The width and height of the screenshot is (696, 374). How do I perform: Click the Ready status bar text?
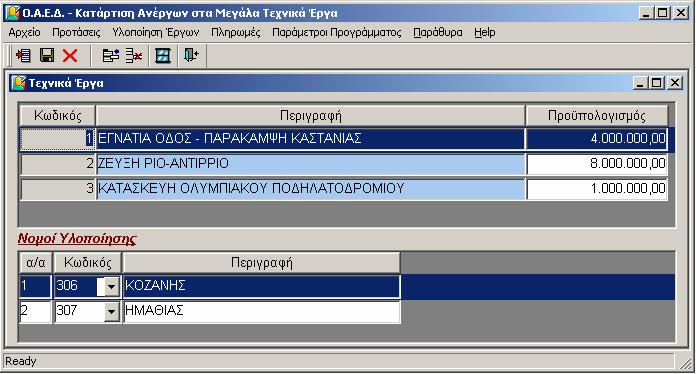20,361
